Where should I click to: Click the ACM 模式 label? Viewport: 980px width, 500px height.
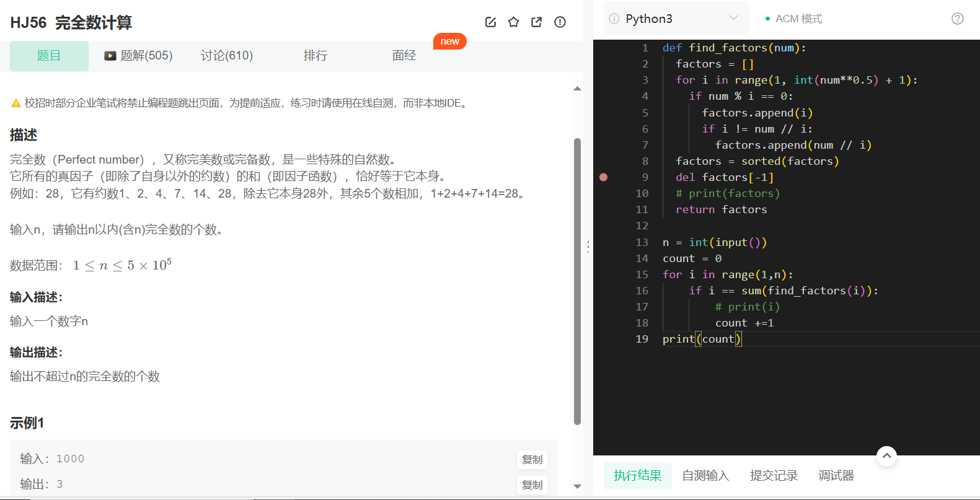click(x=798, y=19)
